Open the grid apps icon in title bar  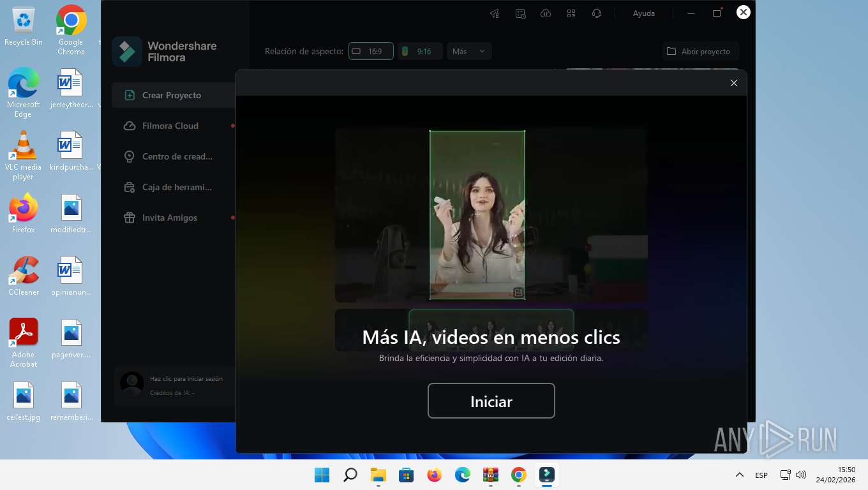(571, 13)
